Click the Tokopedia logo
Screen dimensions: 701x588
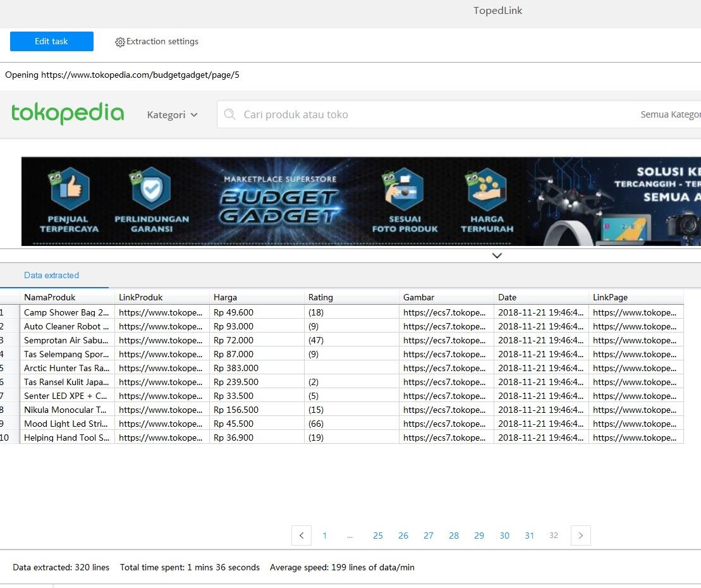(68, 114)
